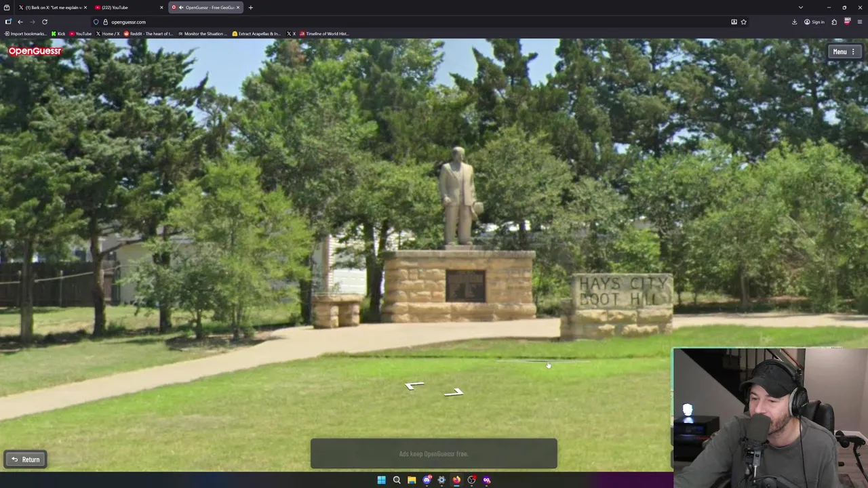Viewport: 868px width, 488px height.
Task: Open the gear app in taskbar
Action: pos(441,480)
